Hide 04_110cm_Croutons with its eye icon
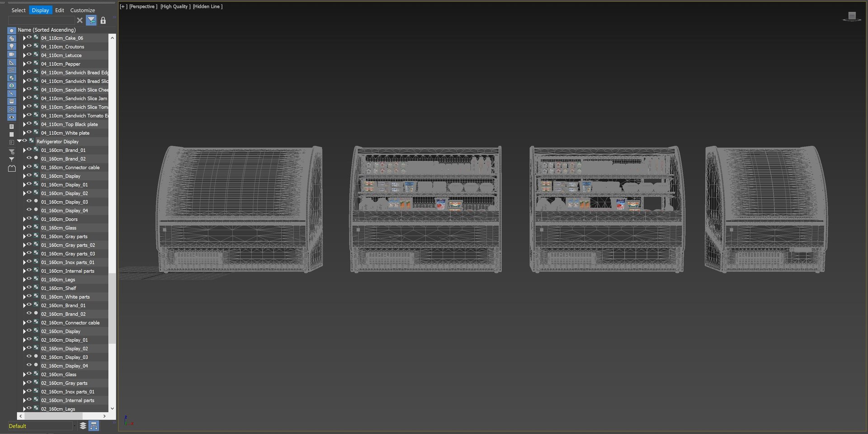Screen dimensions: 868x434 point(29,46)
